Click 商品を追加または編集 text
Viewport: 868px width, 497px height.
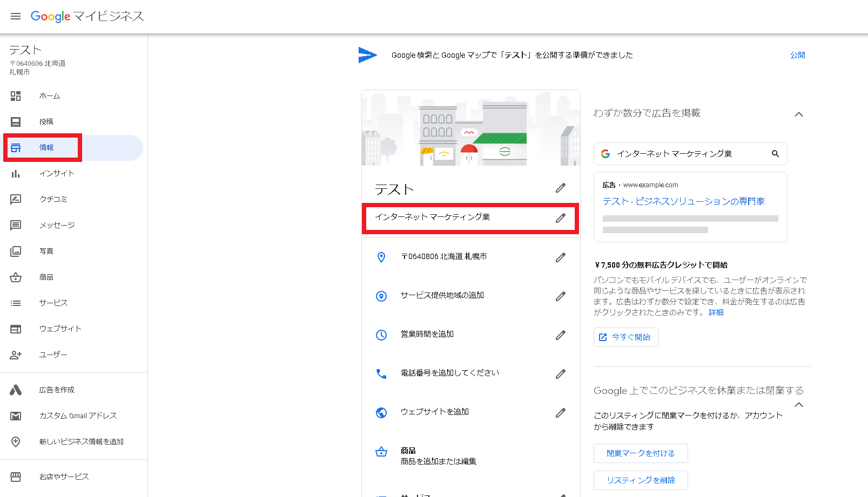tap(439, 461)
